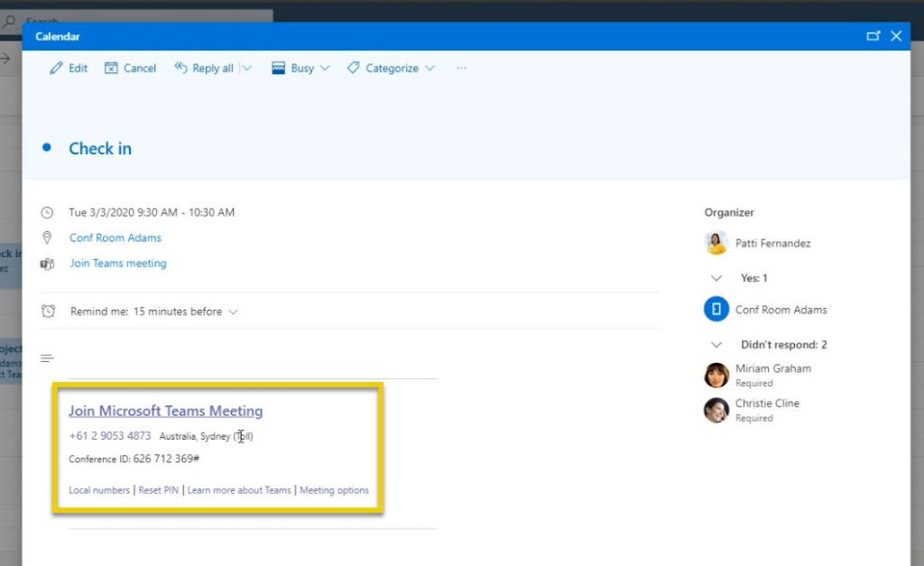Click the Miriam Graham name

click(x=773, y=368)
